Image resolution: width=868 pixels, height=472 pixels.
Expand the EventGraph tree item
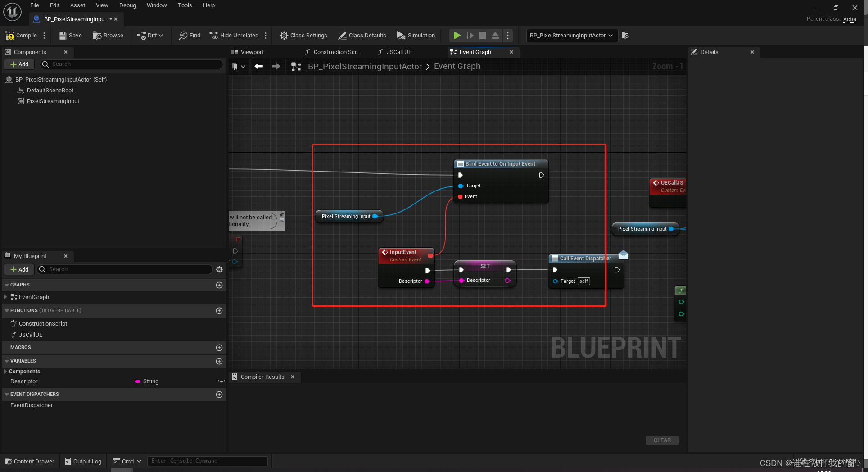[x=5, y=297]
